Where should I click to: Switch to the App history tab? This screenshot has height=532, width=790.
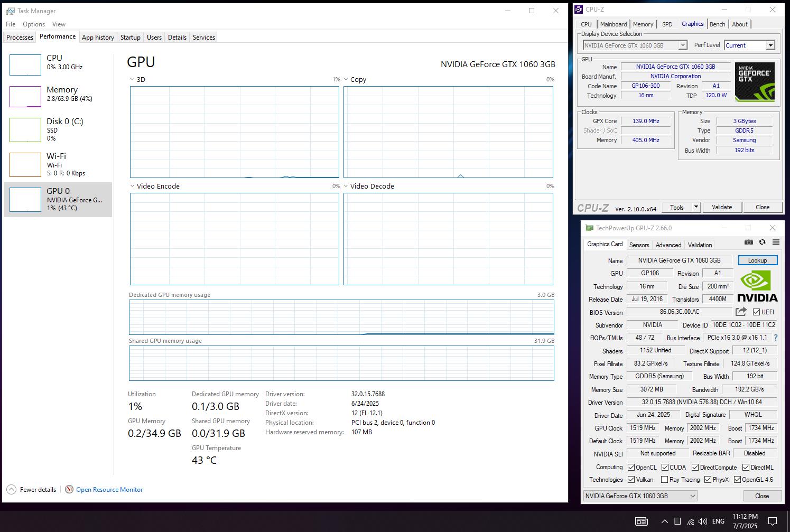pyautogui.click(x=98, y=38)
